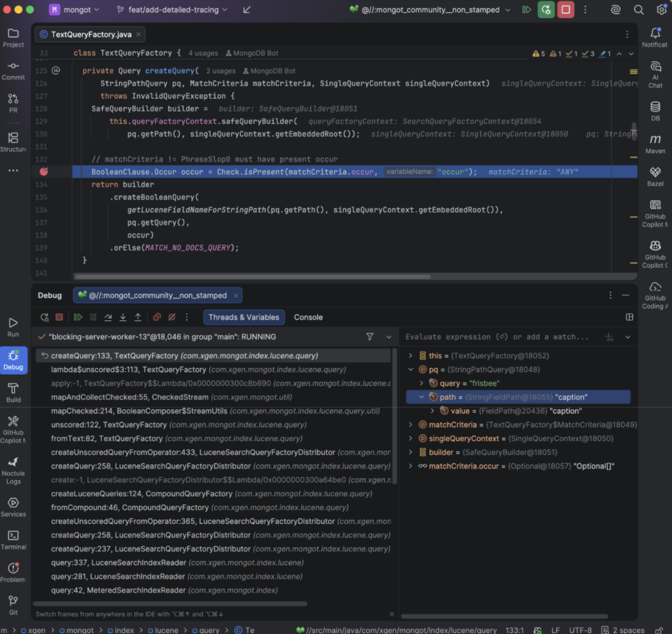Viewport: 672px width, 634px height.
Task: Select the mongot_community_non_stamped debug tab
Action: (x=157, y=295)
